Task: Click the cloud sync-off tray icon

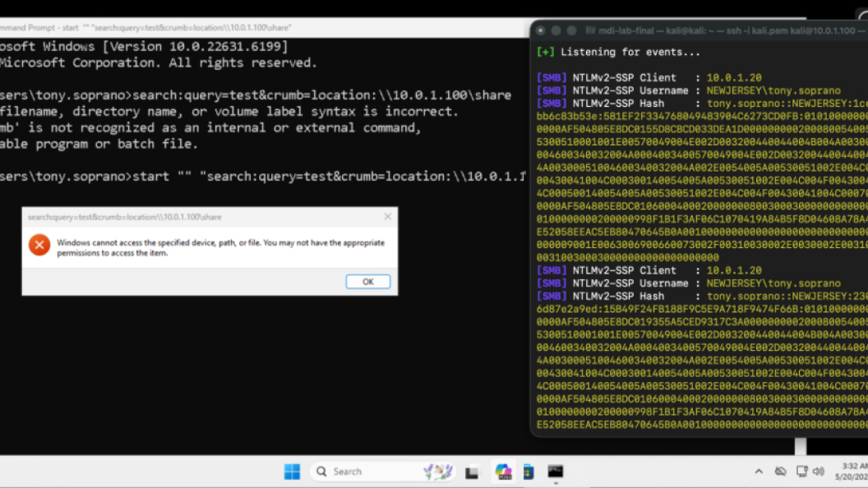Action: tap(781, 472)
